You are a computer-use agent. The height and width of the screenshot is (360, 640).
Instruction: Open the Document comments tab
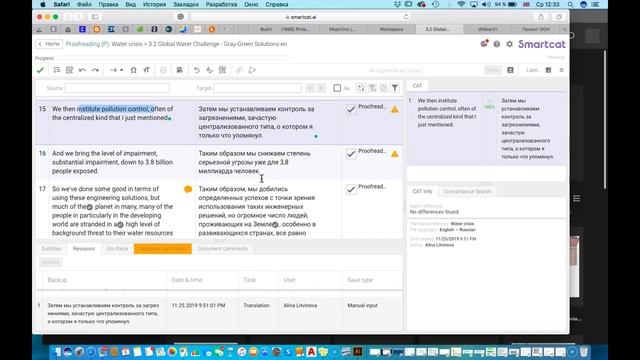tap(222, 249)
